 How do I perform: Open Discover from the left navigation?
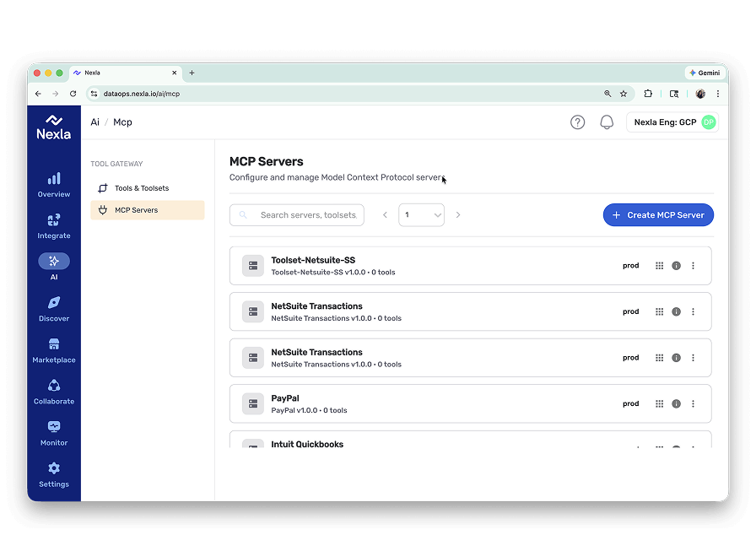(x=53, y=308)
